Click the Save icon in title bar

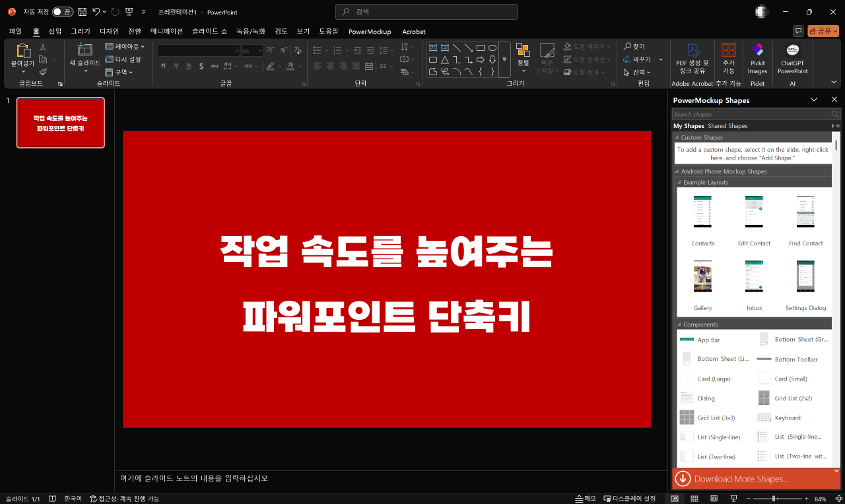(82, 12)
